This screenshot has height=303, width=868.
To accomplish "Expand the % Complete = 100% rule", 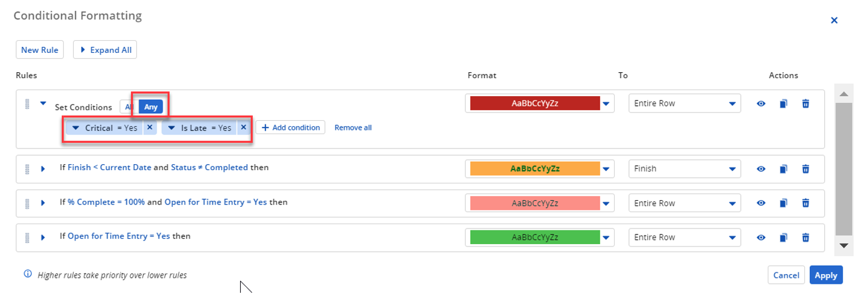I will coord(43,203).
